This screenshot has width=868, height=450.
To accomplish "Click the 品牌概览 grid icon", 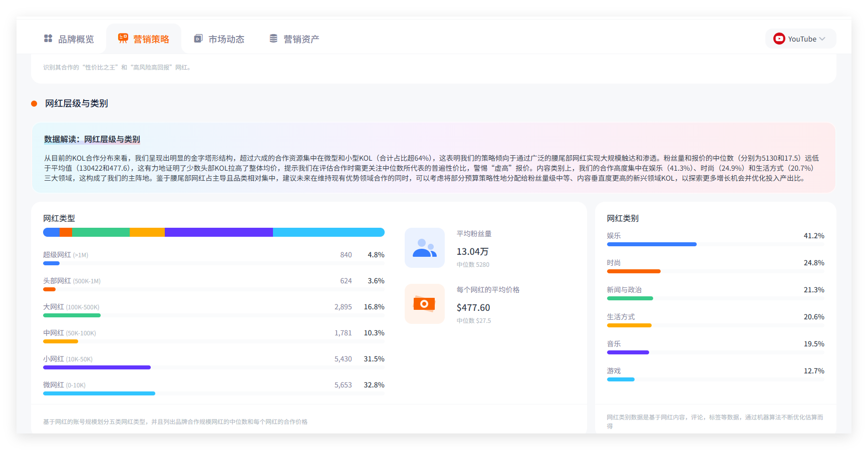I will pos(48,39).
